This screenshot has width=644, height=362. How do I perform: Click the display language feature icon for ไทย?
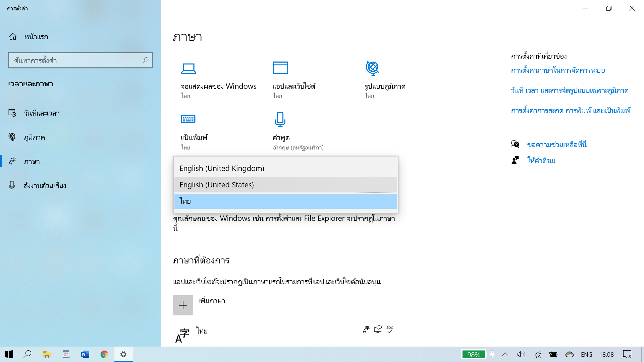[x=366, y=329]
